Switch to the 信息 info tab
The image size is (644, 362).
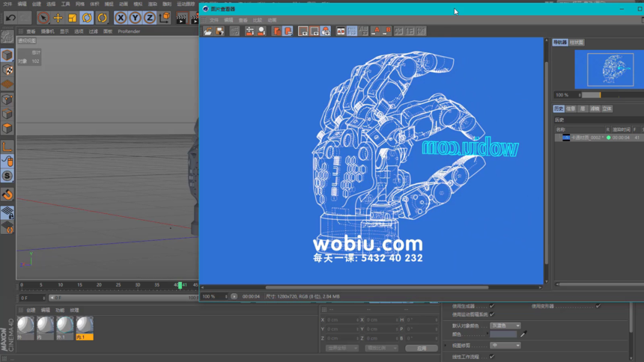click(571, 108)
